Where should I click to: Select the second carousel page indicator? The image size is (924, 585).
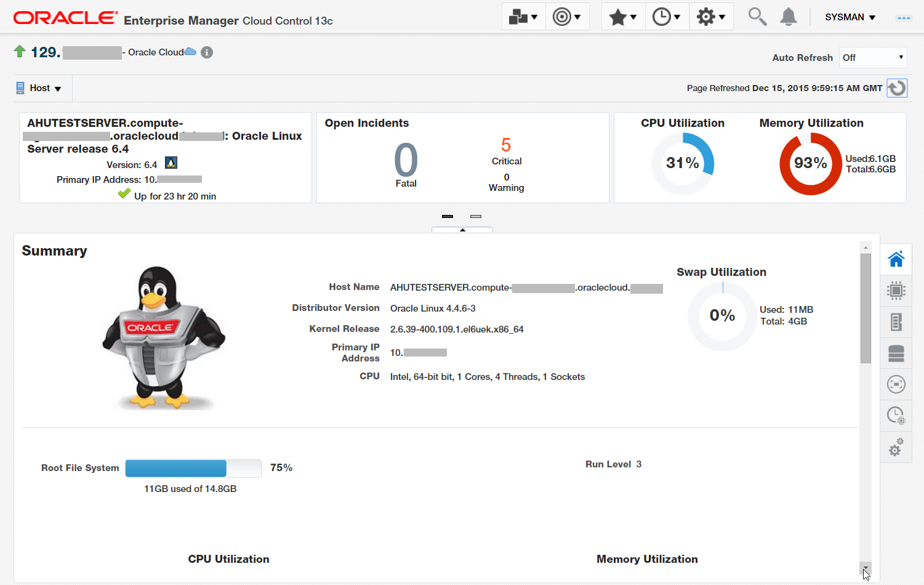476,216
